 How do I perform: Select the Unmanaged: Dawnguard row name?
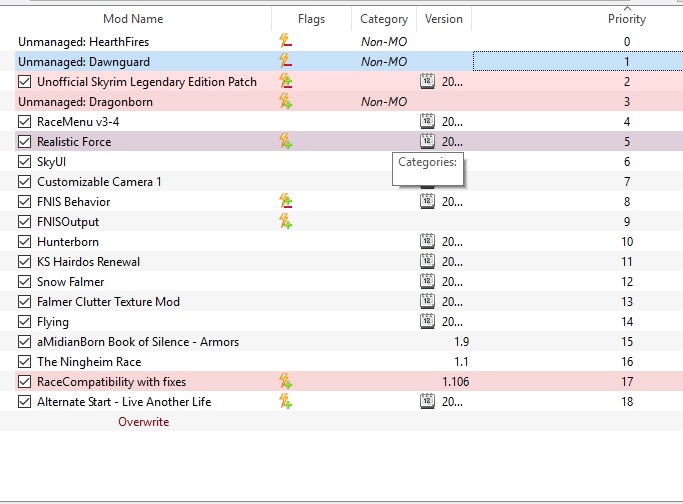pos(84,62)
